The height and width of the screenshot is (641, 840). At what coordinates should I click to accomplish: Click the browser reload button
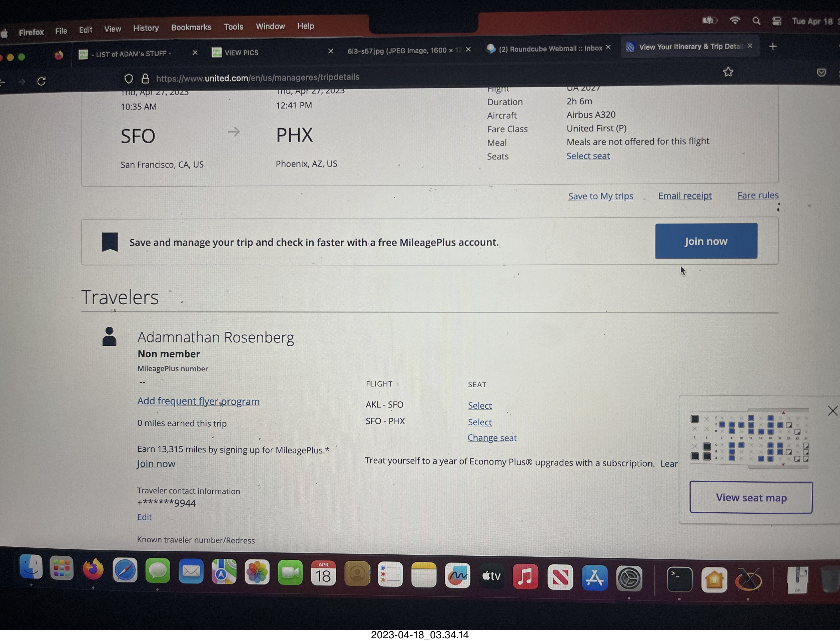(41, 81)
